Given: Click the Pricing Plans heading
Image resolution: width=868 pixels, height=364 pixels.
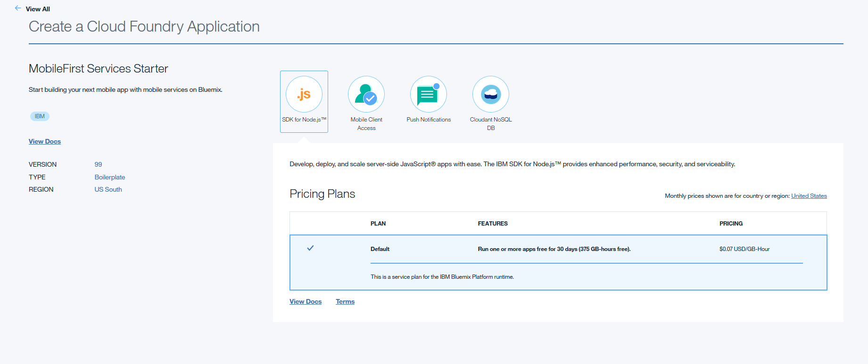Looking at the screenshot, I should 322,194.
